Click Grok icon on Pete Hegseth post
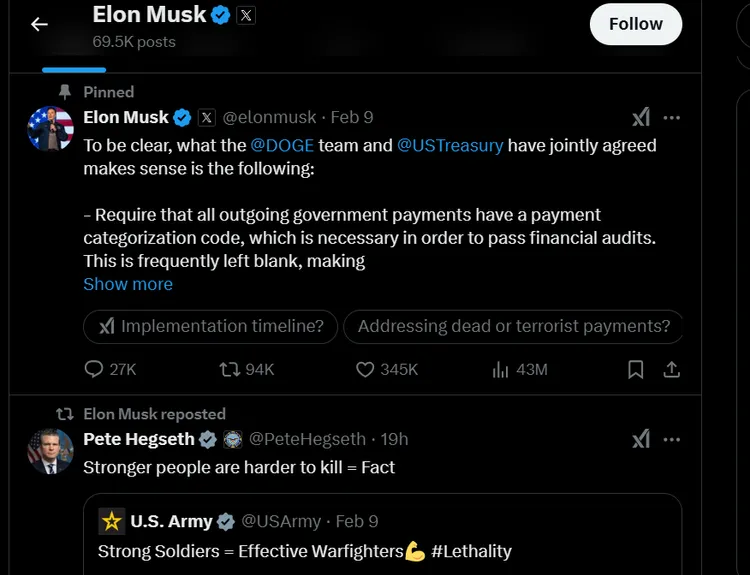Image resolution: width=750 pixels, height=575 pixels. coord(641,439)
